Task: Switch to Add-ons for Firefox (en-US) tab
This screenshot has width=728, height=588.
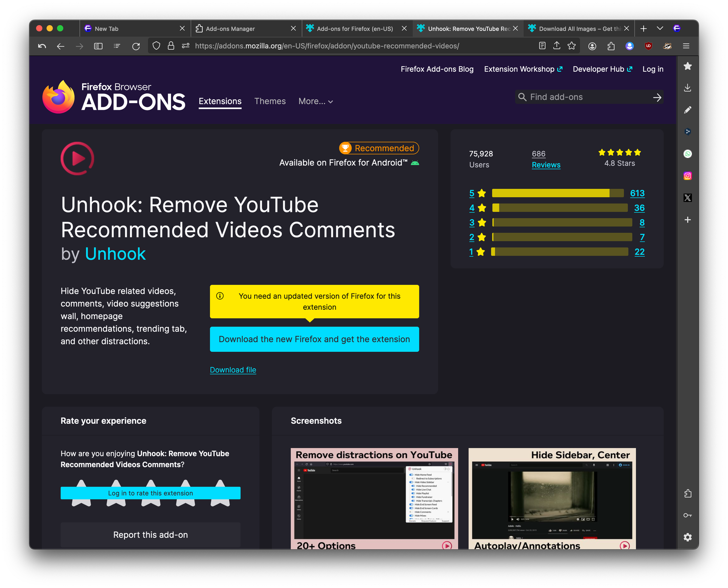Action: tap(357, 28)
